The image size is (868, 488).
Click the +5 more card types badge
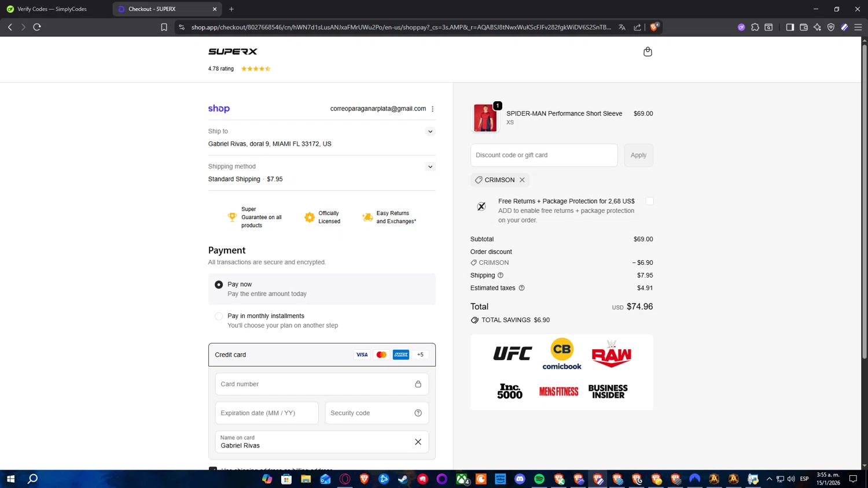(420, 354)
